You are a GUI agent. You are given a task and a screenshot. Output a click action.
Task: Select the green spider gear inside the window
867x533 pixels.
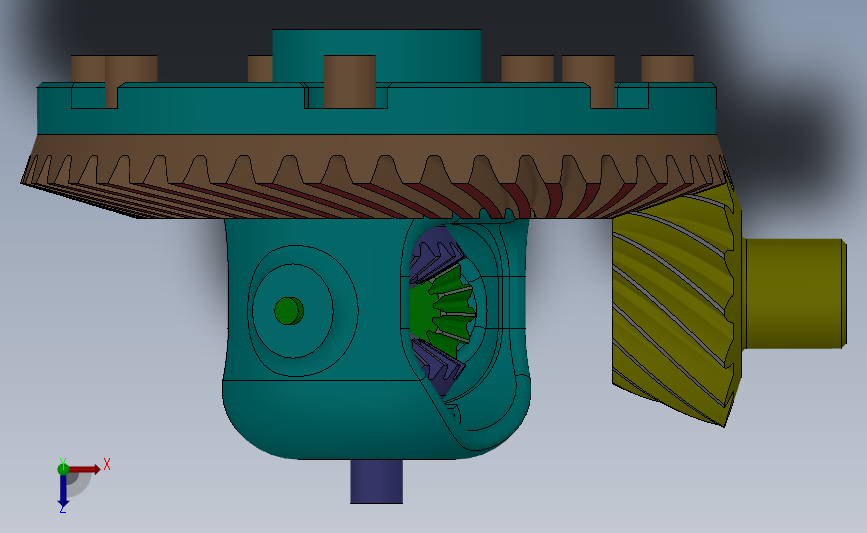[x=443, y=312]
